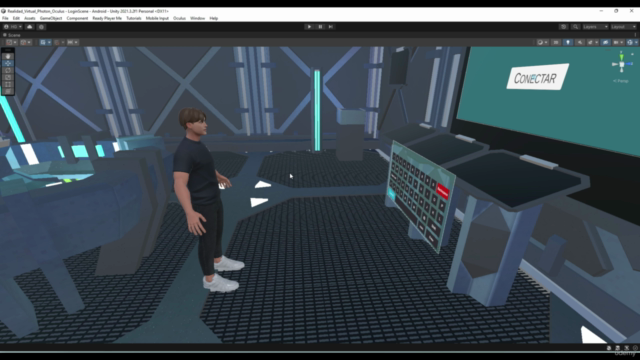Select the combined Transform tool
Image resolution: width=640 pixels, height=360 pixels.
(x=8, y=91)
